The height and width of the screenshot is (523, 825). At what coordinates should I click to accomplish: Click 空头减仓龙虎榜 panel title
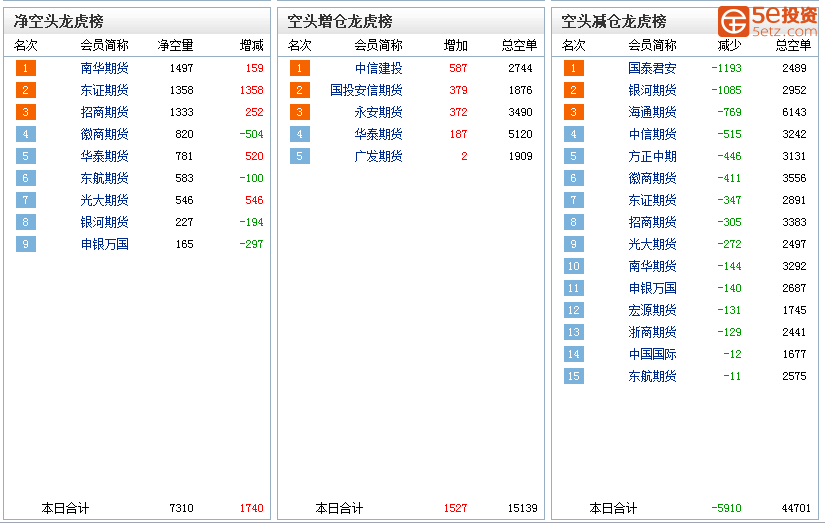click(614, 22)
